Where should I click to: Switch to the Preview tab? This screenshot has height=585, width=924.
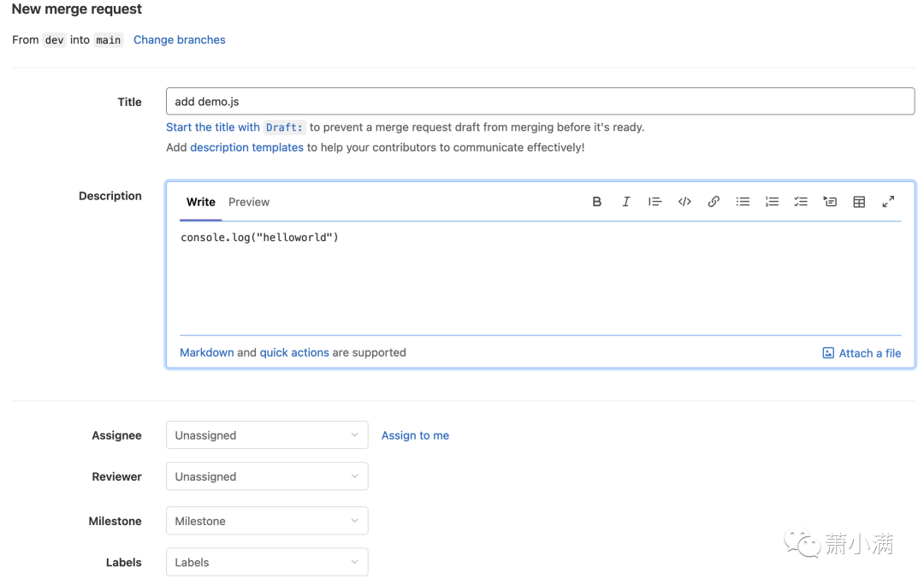(x=249, y=202)
